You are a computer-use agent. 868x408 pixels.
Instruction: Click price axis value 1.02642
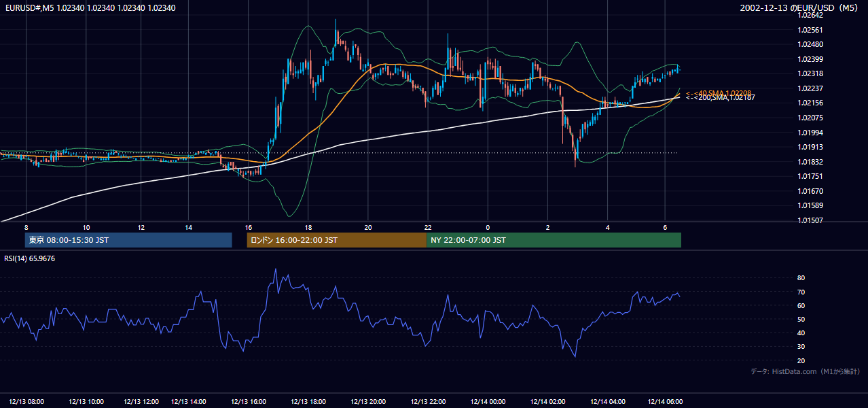(811, 15)
